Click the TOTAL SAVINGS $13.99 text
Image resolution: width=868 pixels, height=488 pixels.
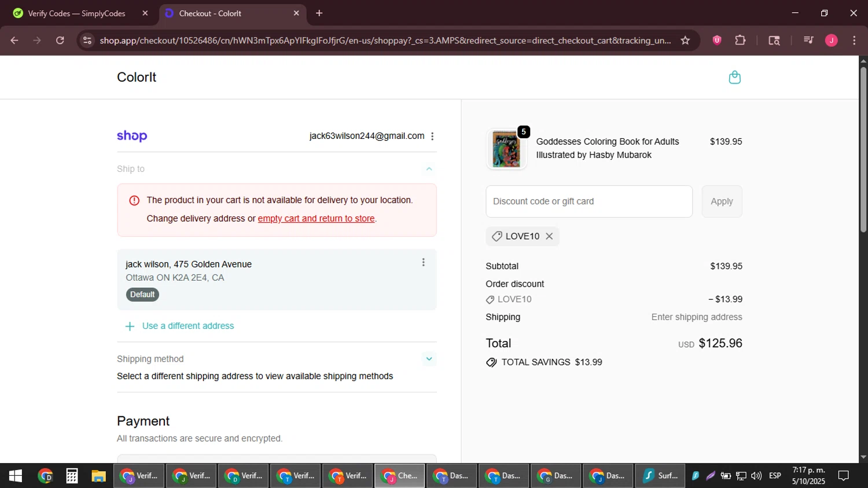coord(551,362)
